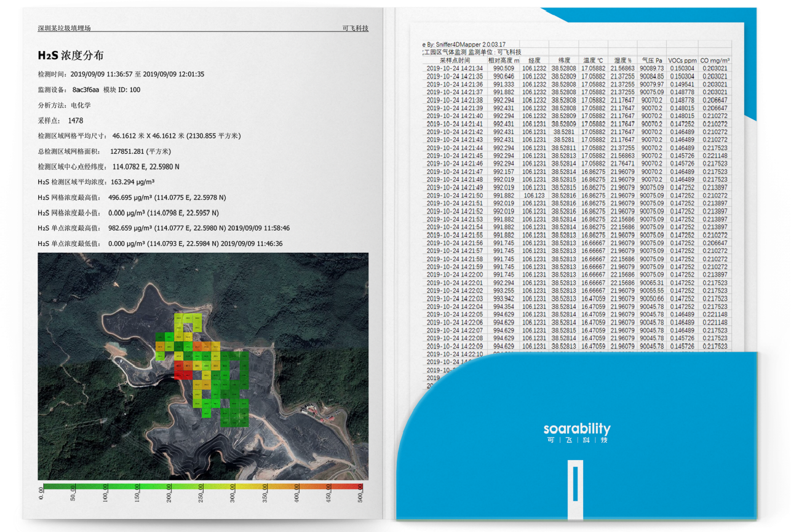Select the 2019-10-24 14:21:34 timestamp cell

pyautogui.click(x=455, y=68)
